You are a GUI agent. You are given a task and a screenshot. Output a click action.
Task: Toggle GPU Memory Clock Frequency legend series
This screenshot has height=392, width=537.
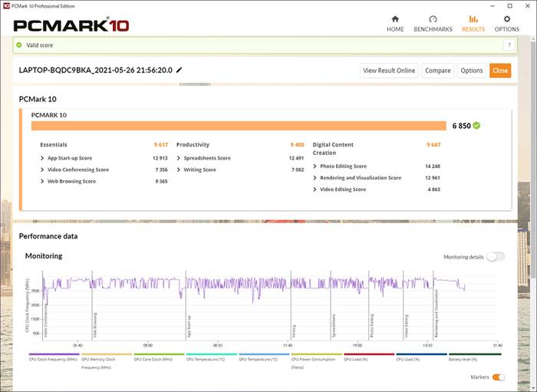point(106,362)
